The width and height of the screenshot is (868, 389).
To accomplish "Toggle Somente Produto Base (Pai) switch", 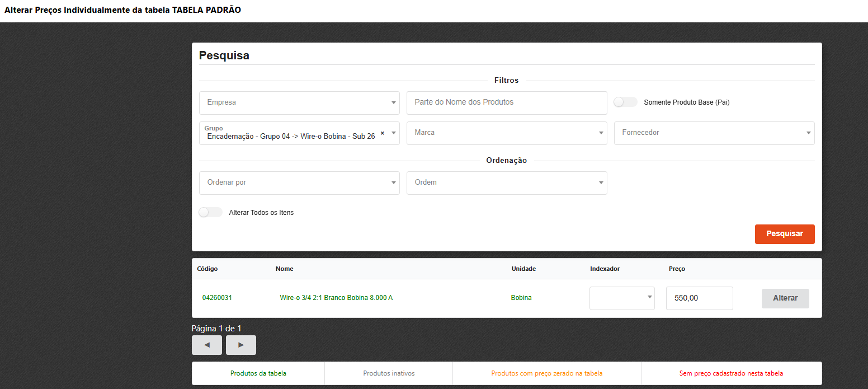I will coord(625,102).
